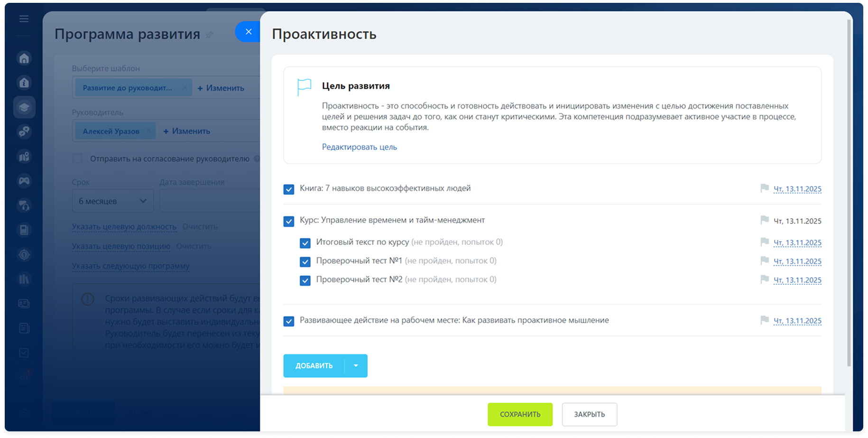The width and height of the screenshot is (868, 438).
Task: Click the pin icon beside Программа развития
Action: tap(209, 35)
